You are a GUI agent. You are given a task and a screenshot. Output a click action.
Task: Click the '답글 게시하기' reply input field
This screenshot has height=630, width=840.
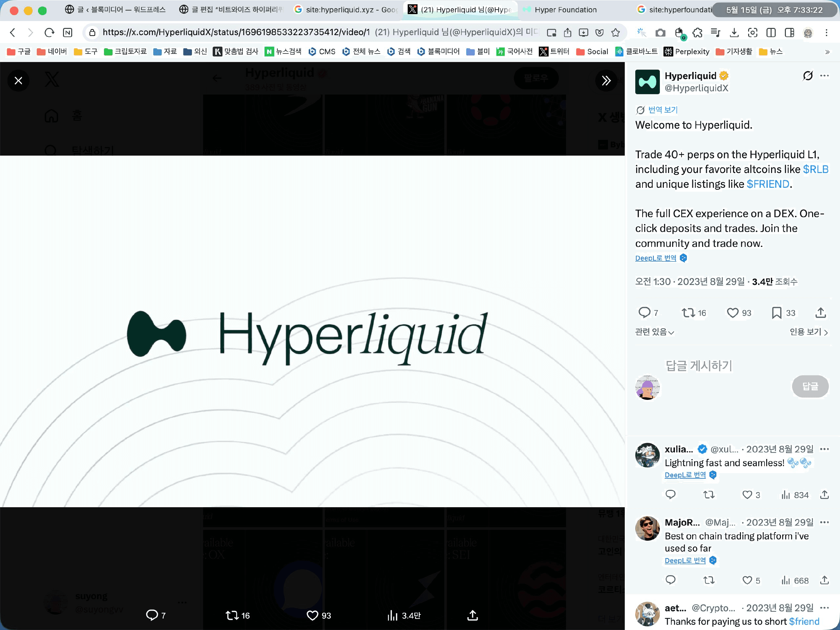699,365
